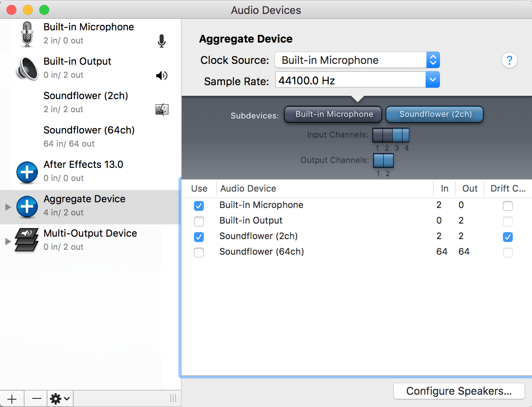Click the add device plus button

(12, 398)
